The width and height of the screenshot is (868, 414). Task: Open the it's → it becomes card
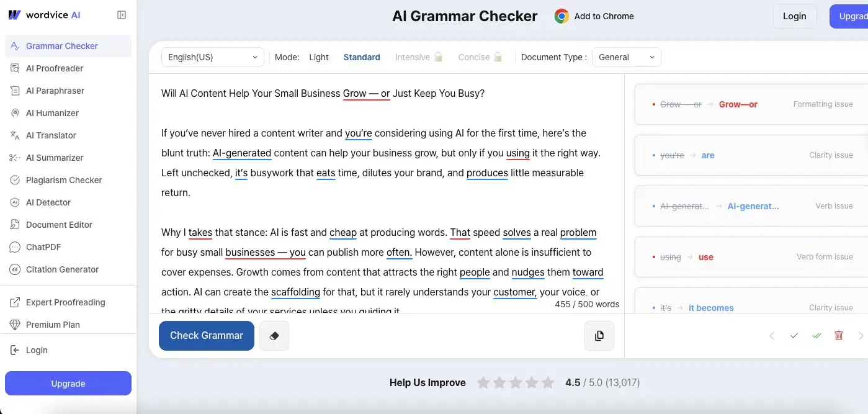pos(751,301)
